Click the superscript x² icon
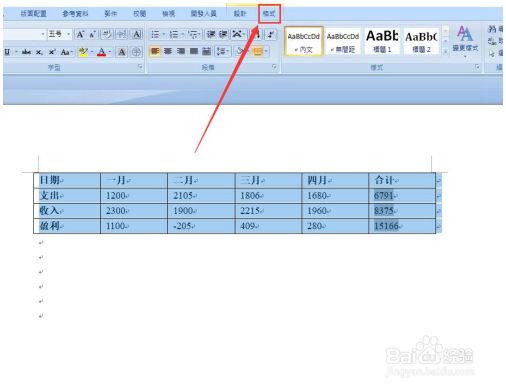 coord(52,52)
